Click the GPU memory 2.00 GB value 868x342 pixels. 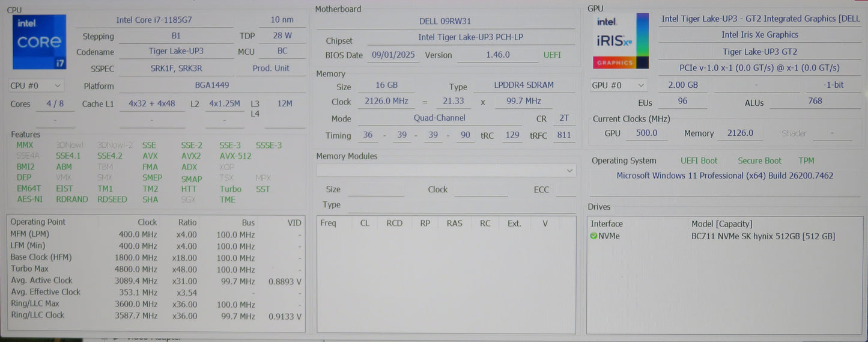point(683,85)
